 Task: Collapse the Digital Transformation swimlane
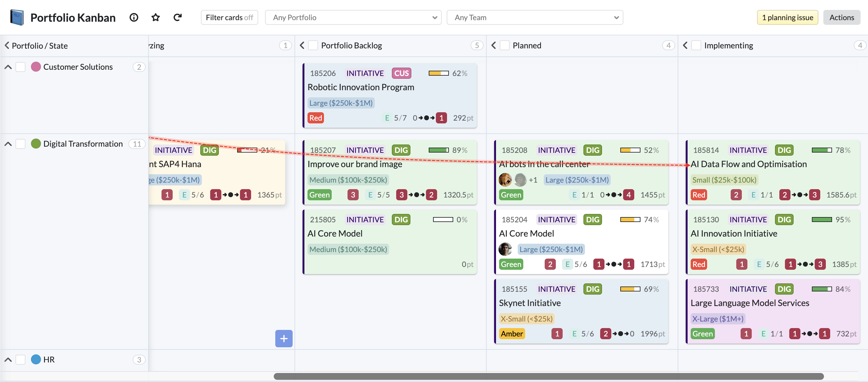click(x=8, y=144)
